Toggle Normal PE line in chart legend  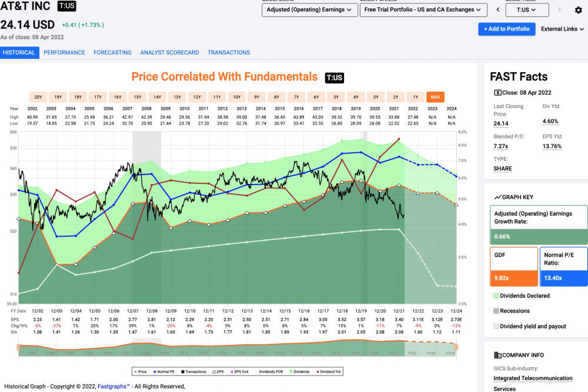pyautogui.click(x=164, y=372)
